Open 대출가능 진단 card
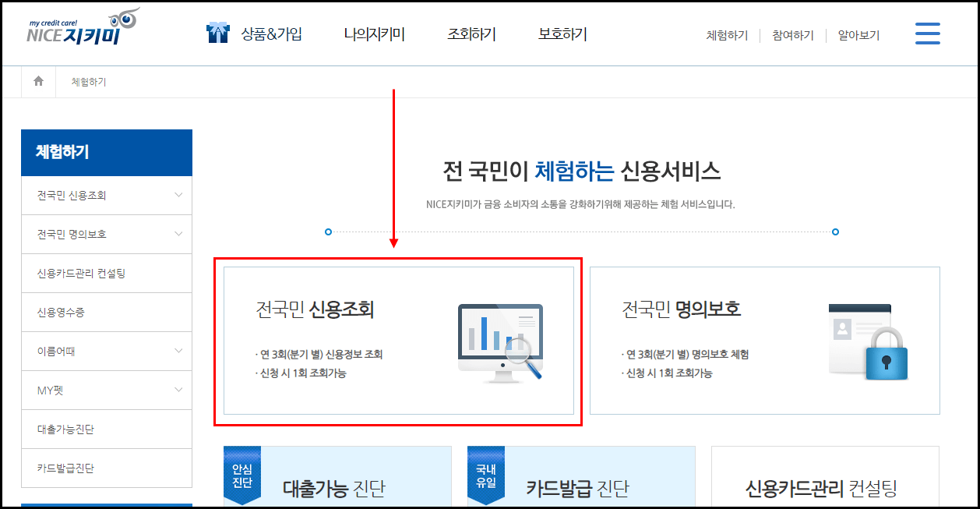The height and width of the screenshot is (509, 980). (x=337, y=476)
